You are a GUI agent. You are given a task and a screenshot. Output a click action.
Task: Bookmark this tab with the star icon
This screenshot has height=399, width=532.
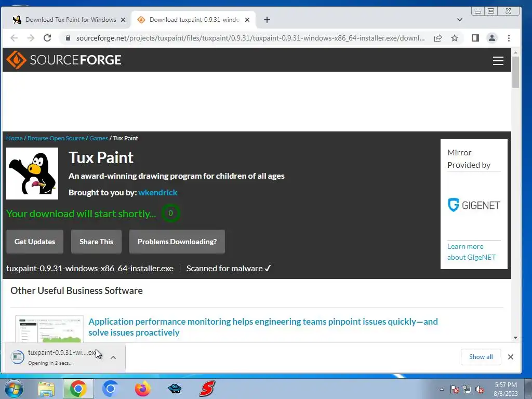(455, 38)
